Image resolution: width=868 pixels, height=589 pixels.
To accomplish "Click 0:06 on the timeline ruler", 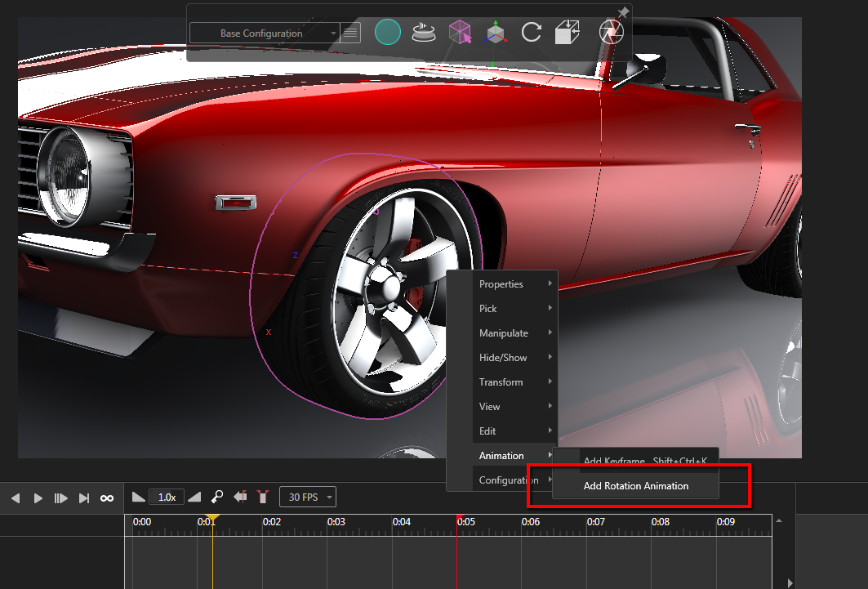I will tap(530, 521).
